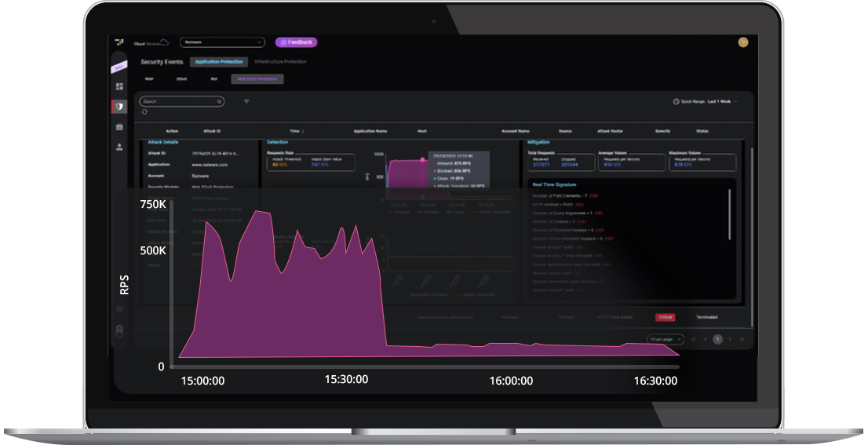Click the refresh icon below search
Image resolution: width=868 pixels, height=445 pixels.
pyautogui.click(x=144, y=111)
